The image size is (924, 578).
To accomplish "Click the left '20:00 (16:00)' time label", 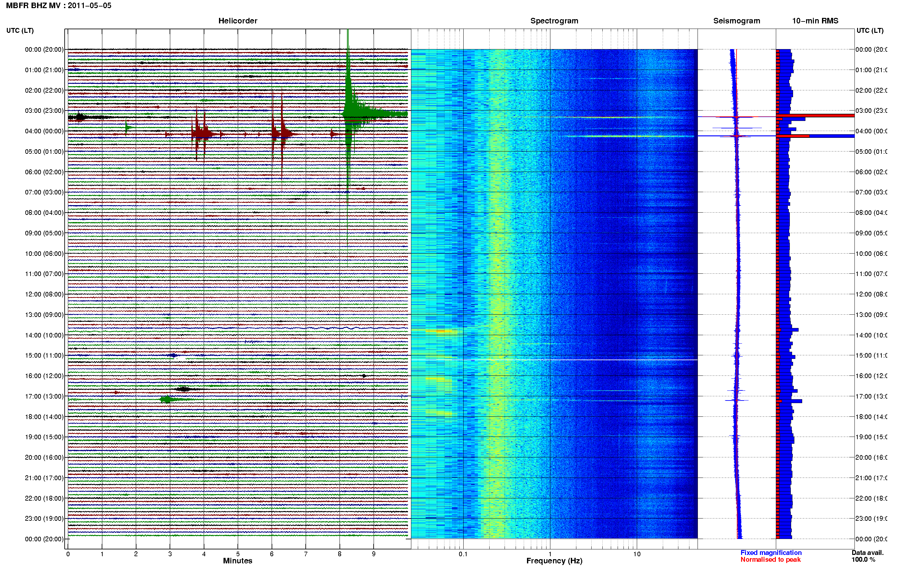I will pyautogui.click(x=44, y=457).
